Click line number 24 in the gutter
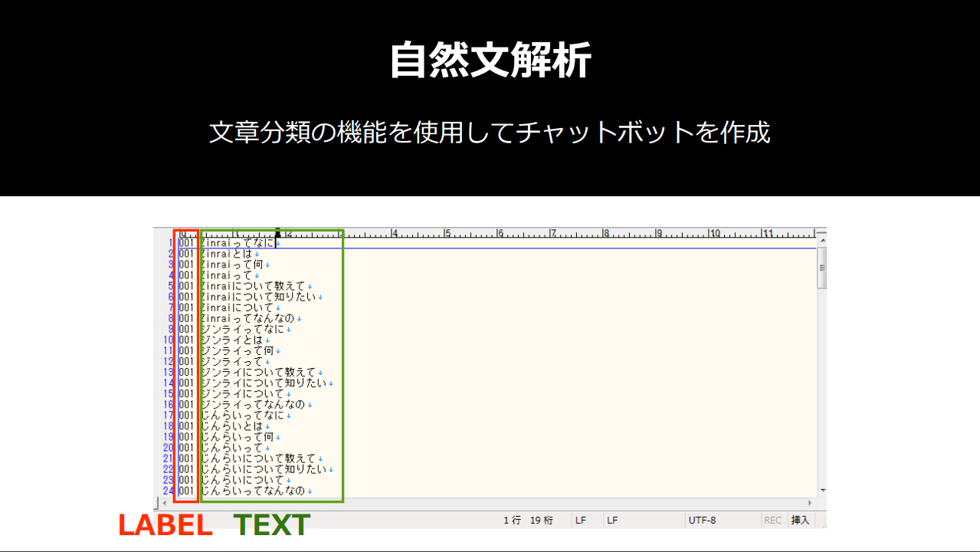The image size is (980, 552). click(x=168, y=490)
